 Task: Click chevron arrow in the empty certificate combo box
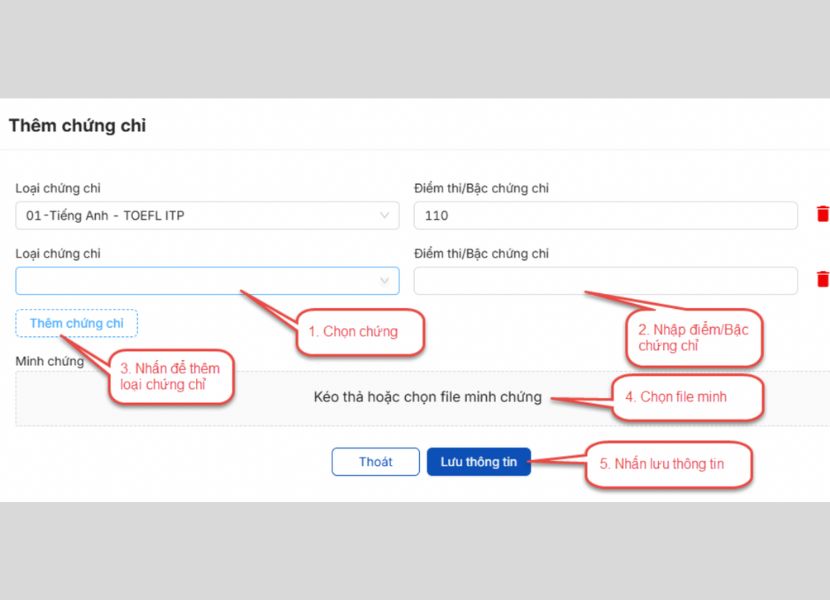click(385, 282)
